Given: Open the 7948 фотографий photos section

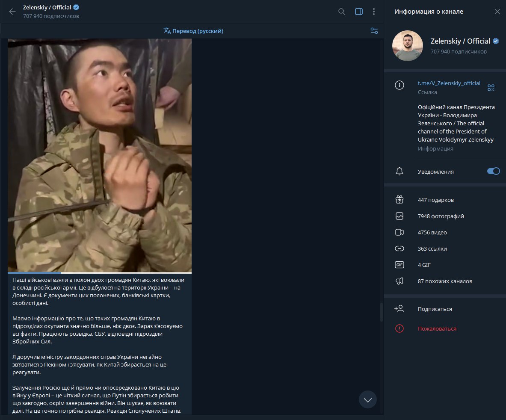Looking at the screenshot, I should pos(441,216).
